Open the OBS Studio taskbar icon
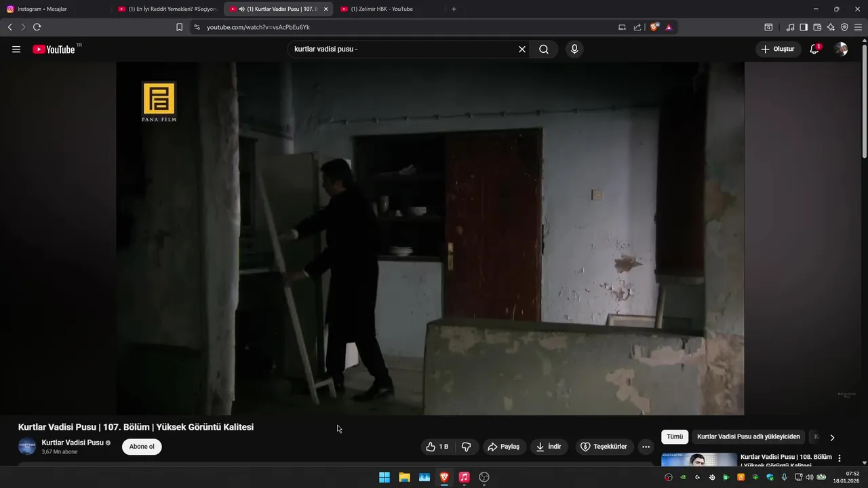868x488 pixels. 484,477
